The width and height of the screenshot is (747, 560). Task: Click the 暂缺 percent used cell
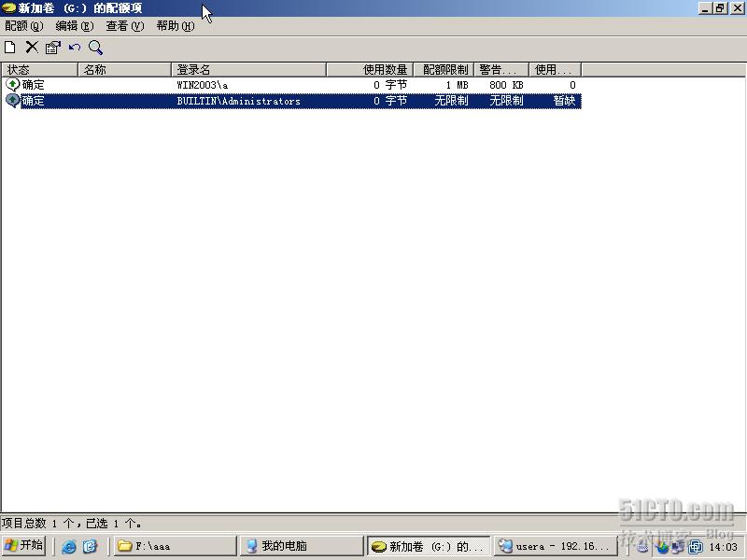(x=564, y=101)
